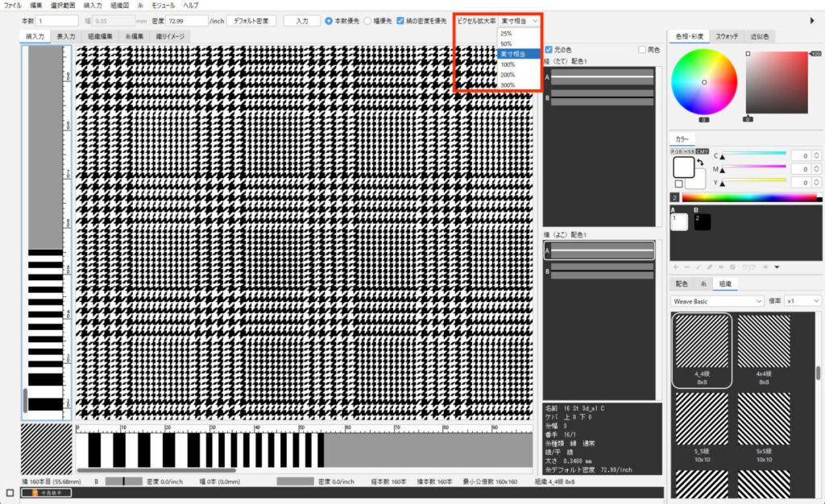825x504 pixels.
Task: Select the 5_5綾 weave pattern thumbnail
Action: tap(701, 419)
